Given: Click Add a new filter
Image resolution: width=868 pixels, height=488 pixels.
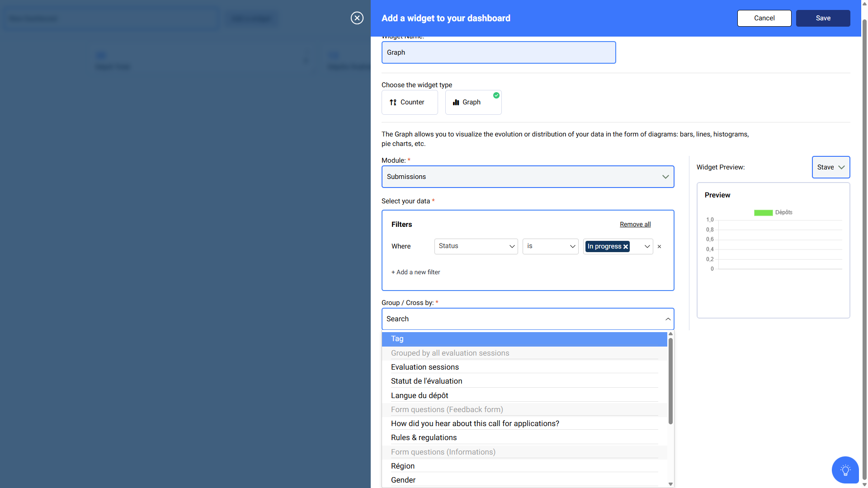Looking at the screenshot, I should (x=415, y=272).
